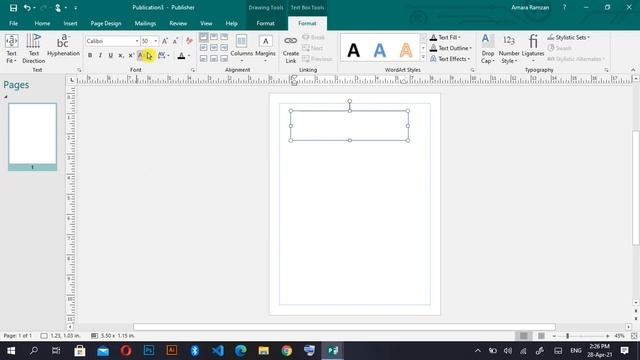Open the Margins dropdown

[265, 49]
